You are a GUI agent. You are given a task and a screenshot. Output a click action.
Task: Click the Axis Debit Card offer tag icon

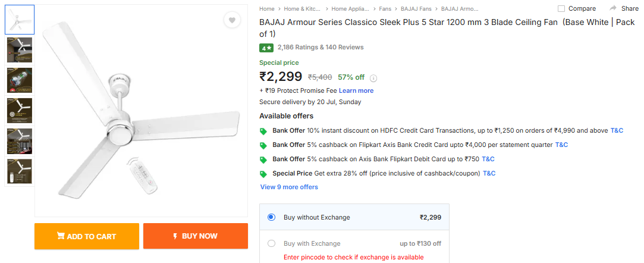[263, 159]
